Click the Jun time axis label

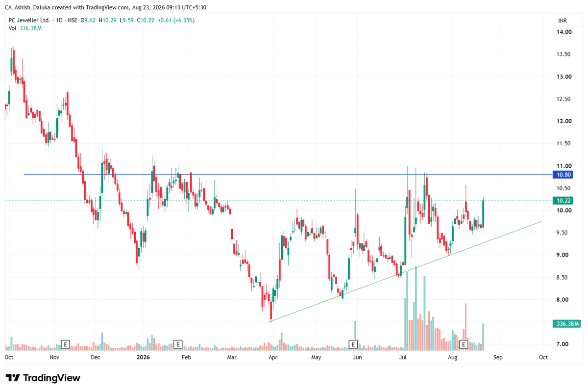tap(358, 358)
